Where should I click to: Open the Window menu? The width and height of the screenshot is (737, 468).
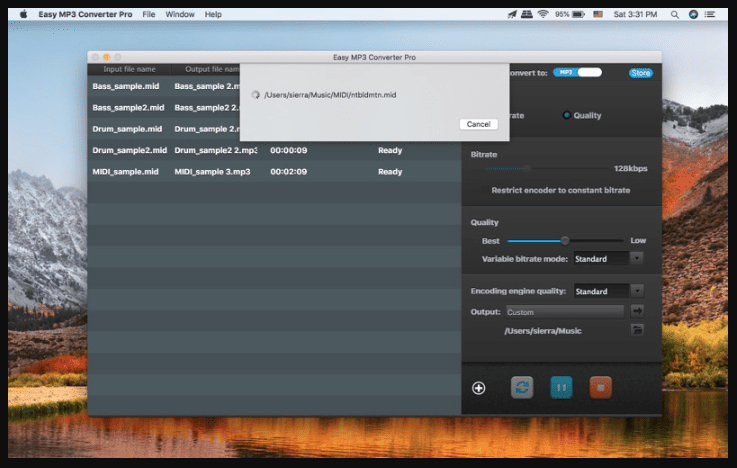[x=180, y=15]
